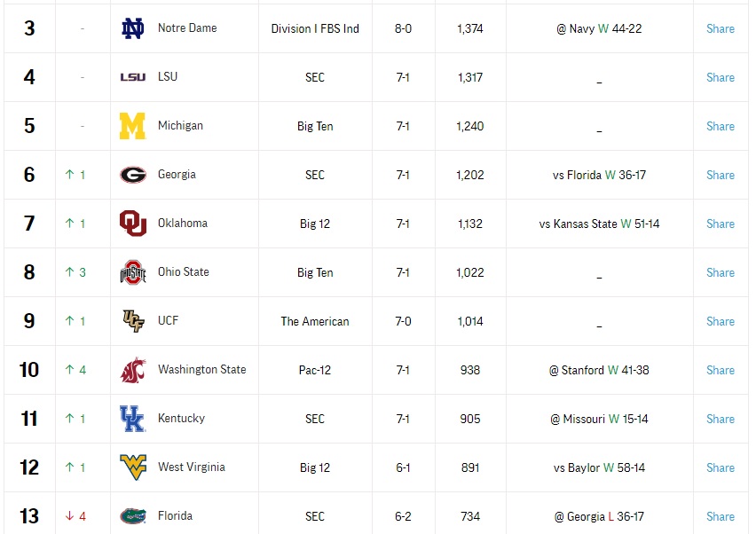The height and width of the screenshot is (534, 756).
Task: Share the Florida ranking row
Action: point(721,516)
